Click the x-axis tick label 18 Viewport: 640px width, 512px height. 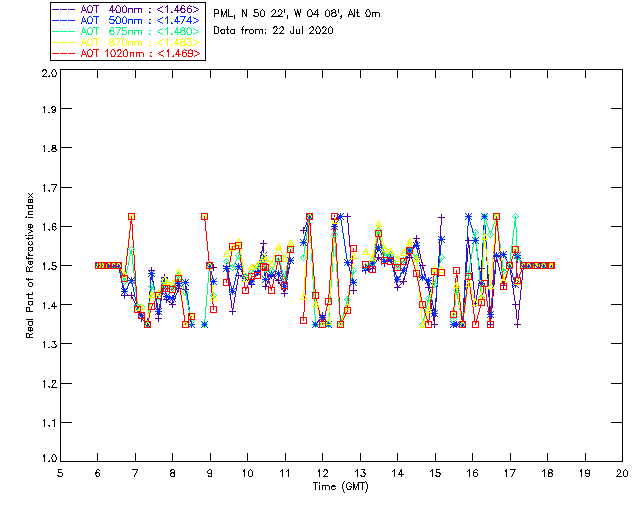(x=547, y=473)
